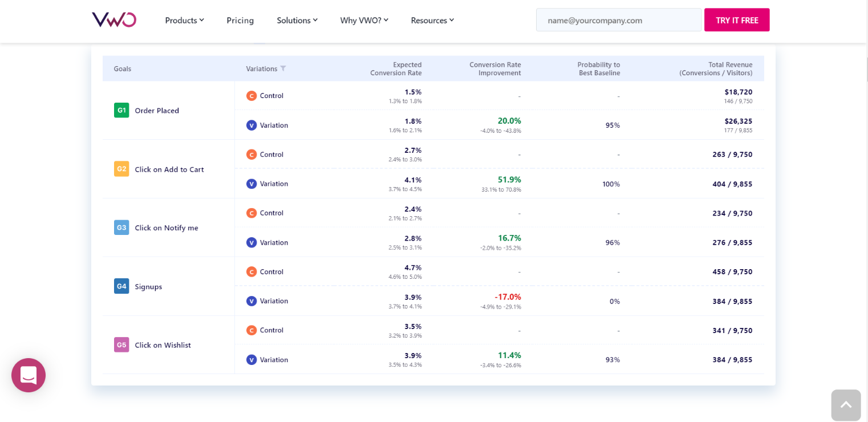868x422 pixels.
Task: Select the Variation icon under Add to Cart
Action: (x=252, y=184)
